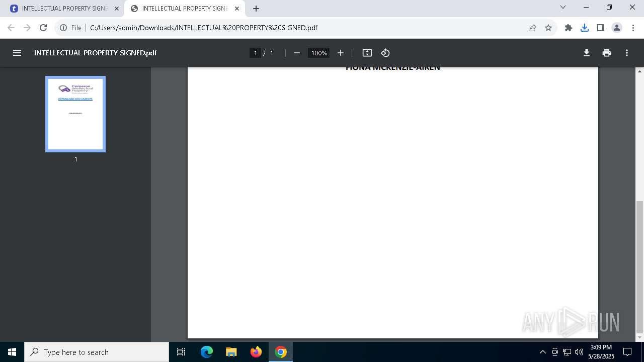Open the Chrome downloads icon
Screen dimensions: 644x362
pyautogui.click(x=585, y=28)
